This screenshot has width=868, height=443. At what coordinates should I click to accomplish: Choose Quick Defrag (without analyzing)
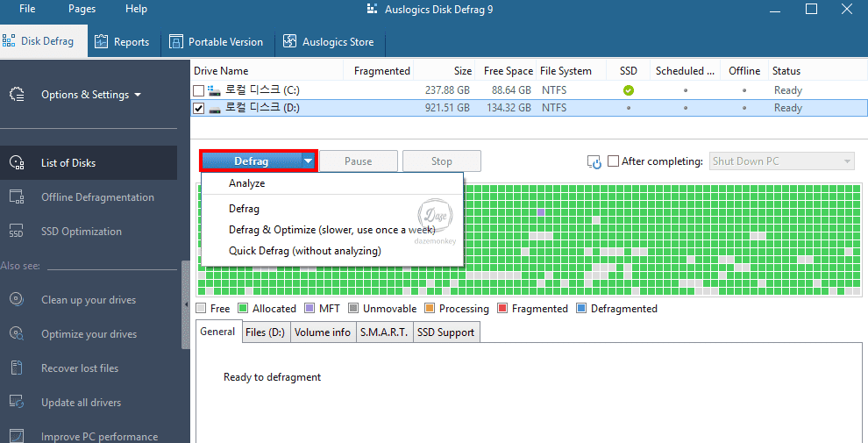coord(332,251)
